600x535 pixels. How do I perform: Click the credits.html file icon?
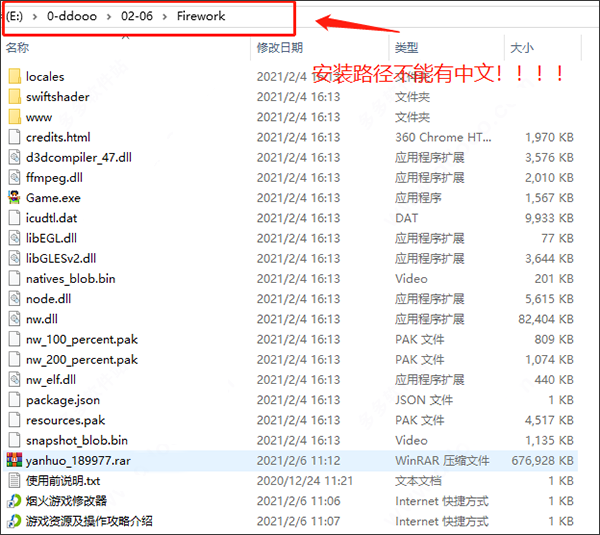click(x=14, y=137)
